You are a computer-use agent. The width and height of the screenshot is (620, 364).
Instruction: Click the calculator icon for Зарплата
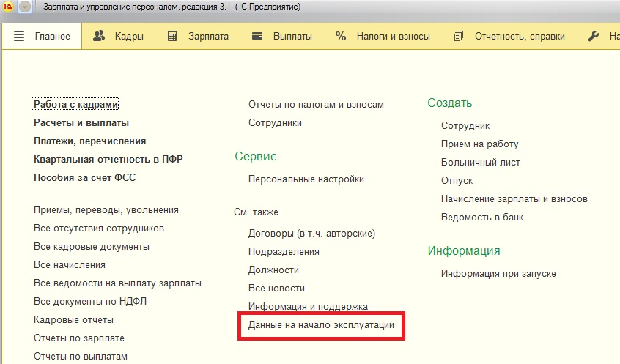[172, 36]
